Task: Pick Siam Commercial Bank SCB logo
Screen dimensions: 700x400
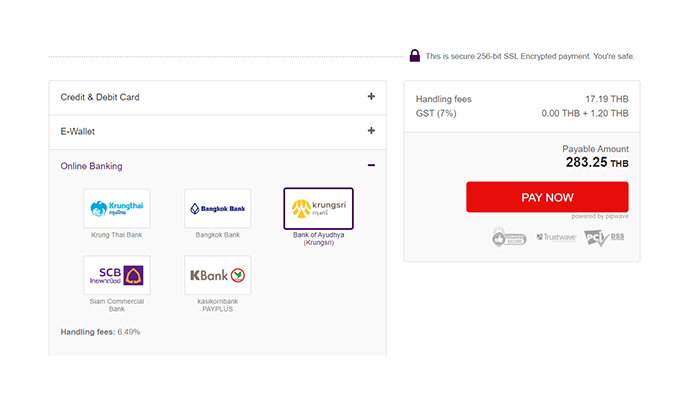Action: [117, 275]
